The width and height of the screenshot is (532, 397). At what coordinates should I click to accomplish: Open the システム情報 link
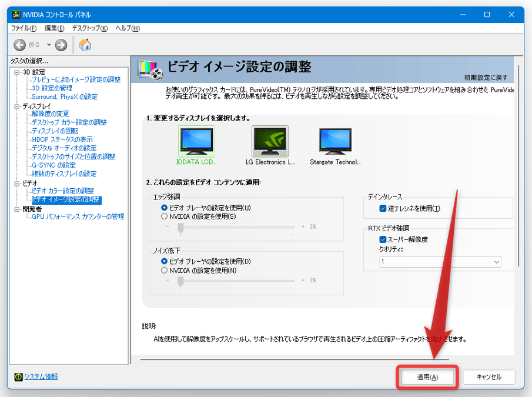41,377
